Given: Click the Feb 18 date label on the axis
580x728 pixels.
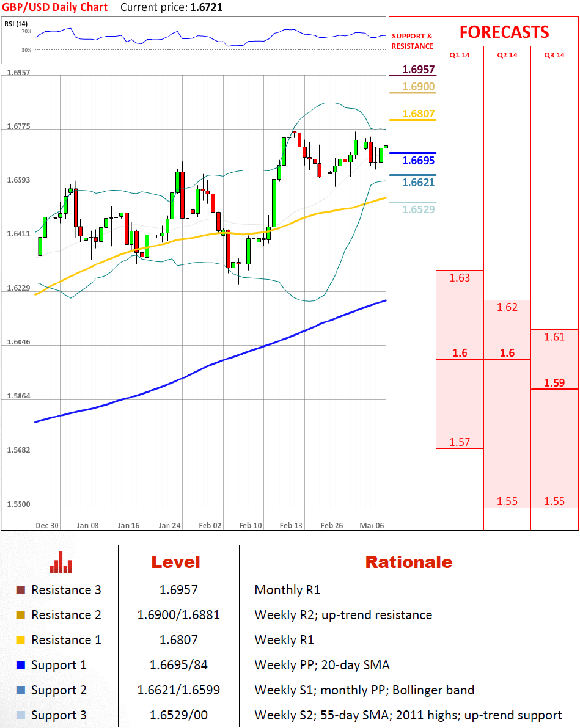Looking at the screenshot, I should 291,525.
